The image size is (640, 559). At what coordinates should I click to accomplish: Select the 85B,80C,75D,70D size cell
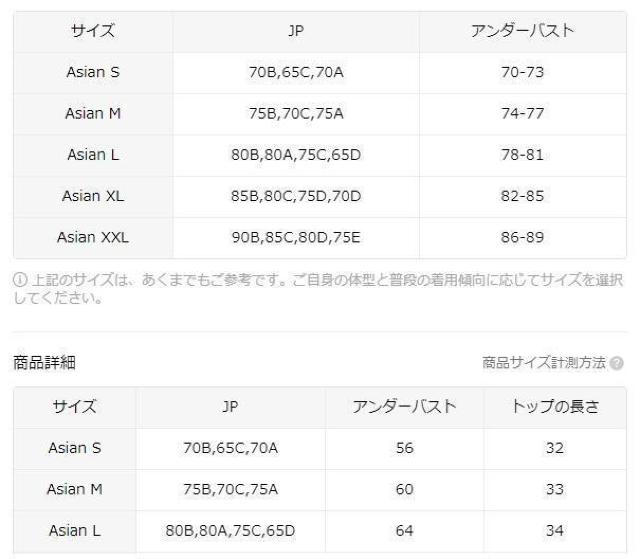click(x=295, y=196)
